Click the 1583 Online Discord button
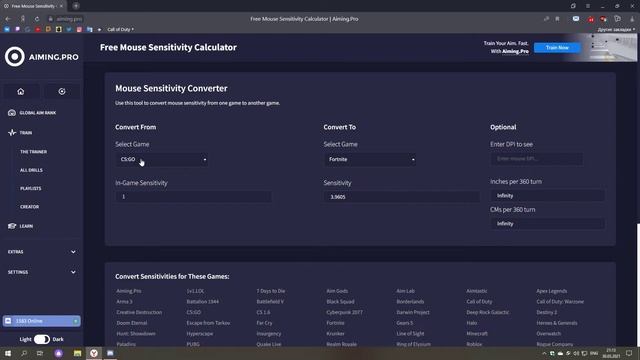This screenshot has height=360, width=640. tap(42, 321)
